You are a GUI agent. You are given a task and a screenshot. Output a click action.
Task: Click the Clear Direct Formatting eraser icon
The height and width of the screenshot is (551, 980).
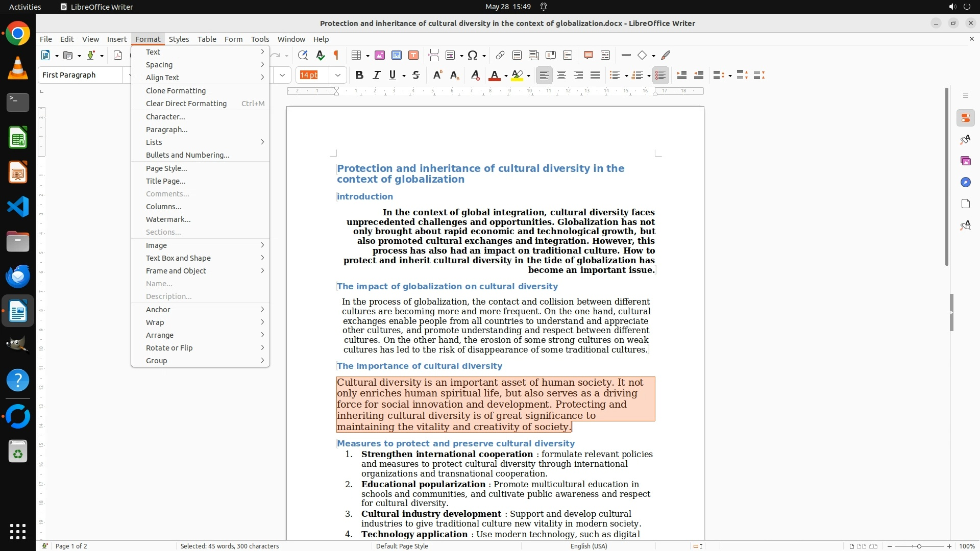pos(475,75)
